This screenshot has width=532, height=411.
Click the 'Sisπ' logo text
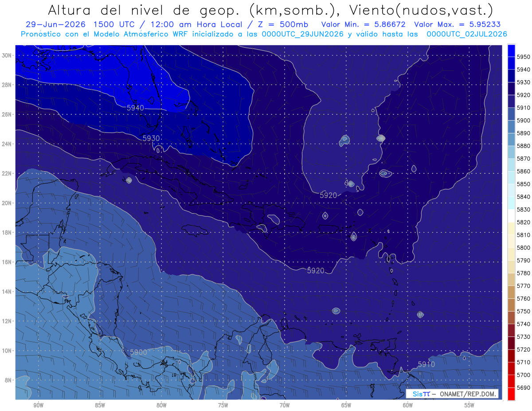(421, 394)
